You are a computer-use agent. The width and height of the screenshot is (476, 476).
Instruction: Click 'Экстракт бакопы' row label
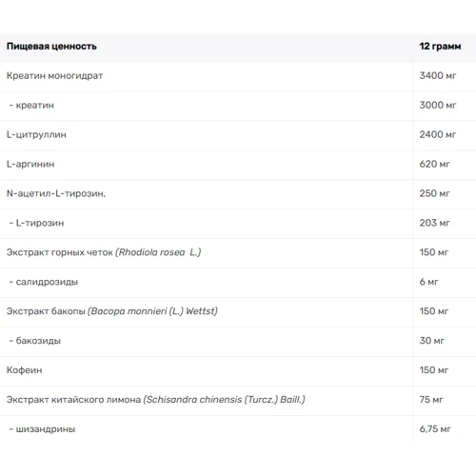point(46,311)
